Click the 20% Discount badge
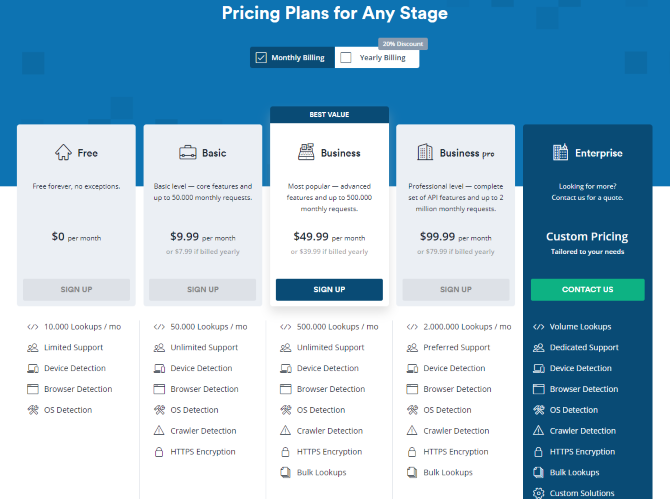This screenshot has width=670, height=499. click(x=403, y=44)
